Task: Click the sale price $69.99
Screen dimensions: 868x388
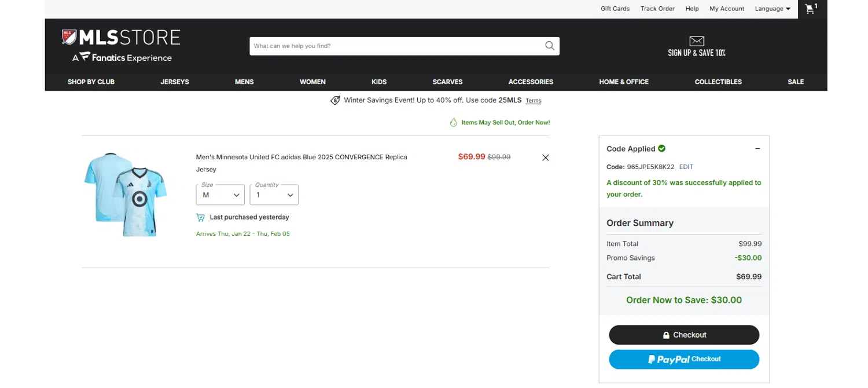Action: [x=472, y=156]
